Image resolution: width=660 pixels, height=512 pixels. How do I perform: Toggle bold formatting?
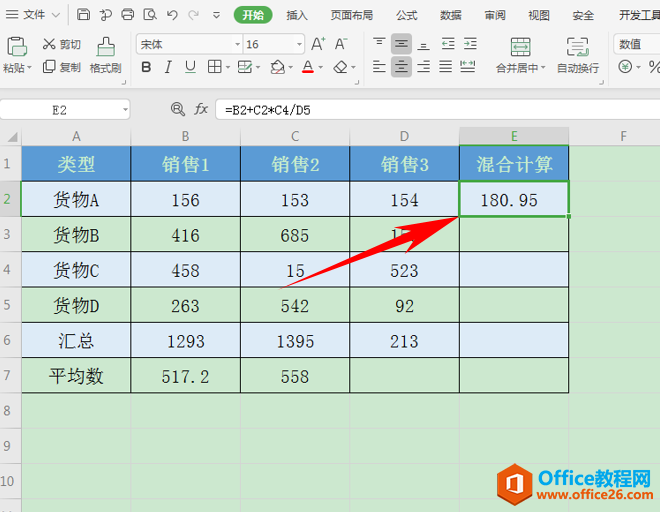(x=146, y=67)
